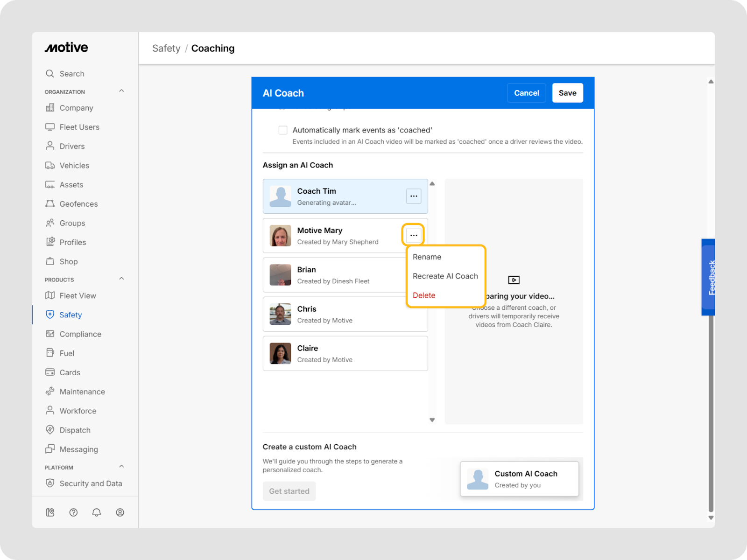Open the map marker icon in bottom bar

pyautogui.click(x=50, y=512)
